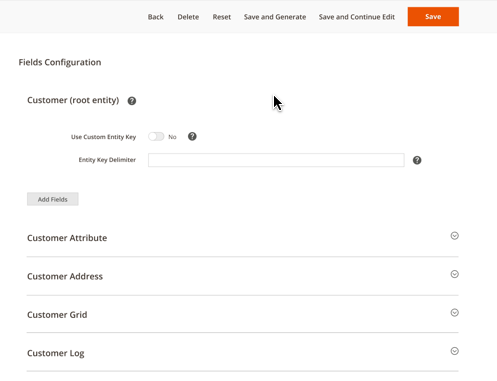The width and height of the screenshot is (497, 381).
Task: Open help tooltip for Use Custom Entity Key
Action: click(192, 136)
